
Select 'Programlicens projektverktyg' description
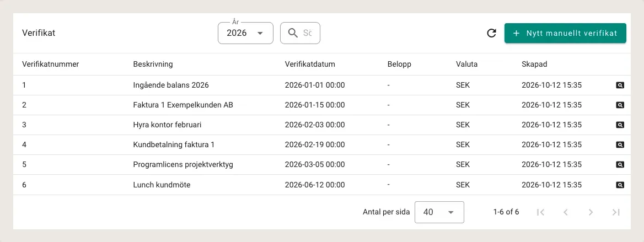point(183,164)
